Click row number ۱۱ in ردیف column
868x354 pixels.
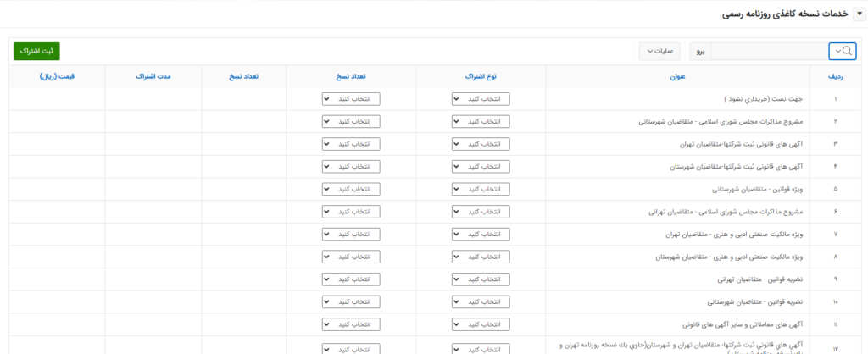(835, 324)
